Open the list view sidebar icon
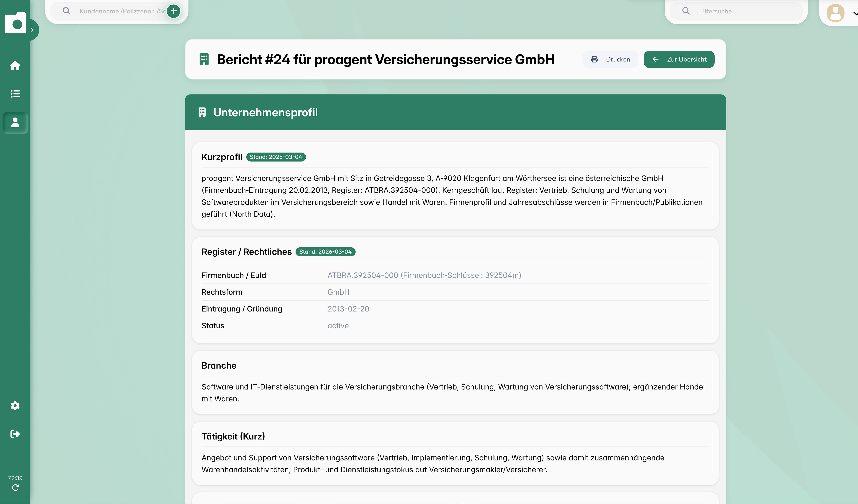This screenshot has height=504, width=858. click(15, 94)
